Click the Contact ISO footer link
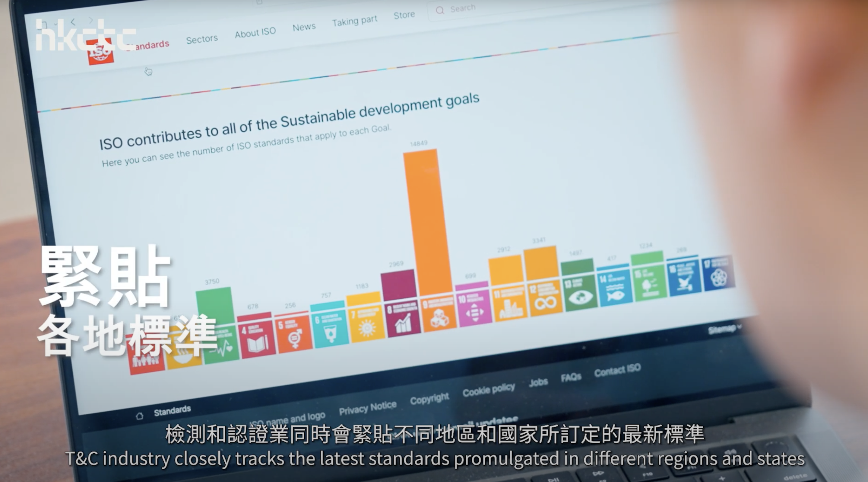The image size is (868, 482). [617, 370]
